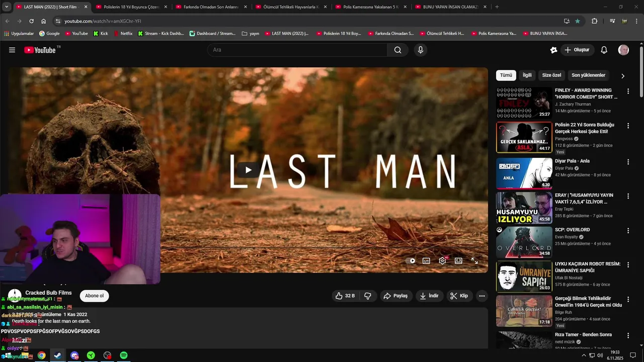Image resolution: width=644 pixels, height=362 pixels.
Task: Like the video with 32 B
Action: click(345, 296)
